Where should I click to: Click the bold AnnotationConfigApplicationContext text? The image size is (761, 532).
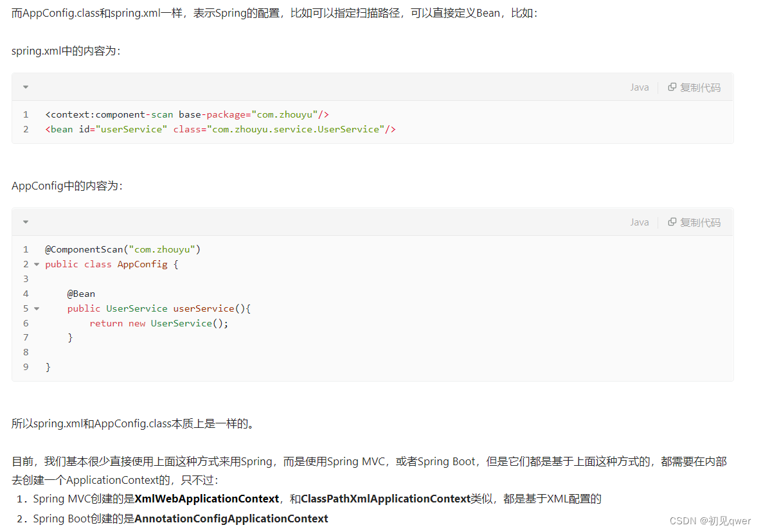[231, 519]
